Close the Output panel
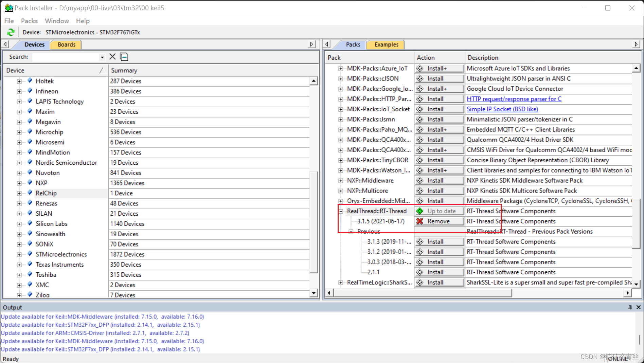Viewport: 644px width, 363px height. point(639,307)
